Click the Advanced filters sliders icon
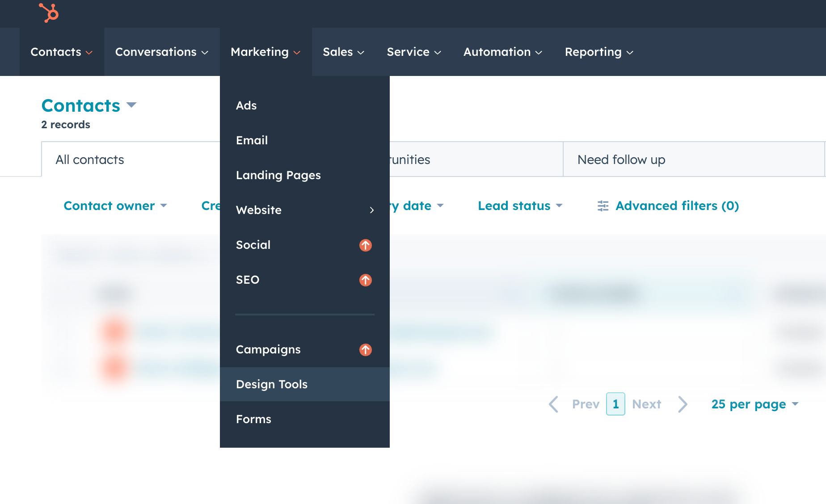This screenshot has height=504, width=826. [x=603, y=206]
